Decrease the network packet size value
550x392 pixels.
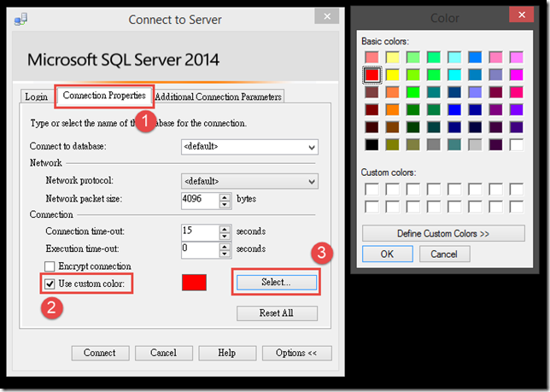click(225, 205)
